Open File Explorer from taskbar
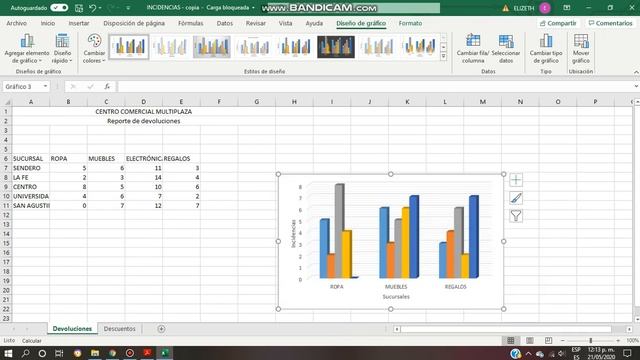The height and width of the screenshot is (360, 640). 95,353
